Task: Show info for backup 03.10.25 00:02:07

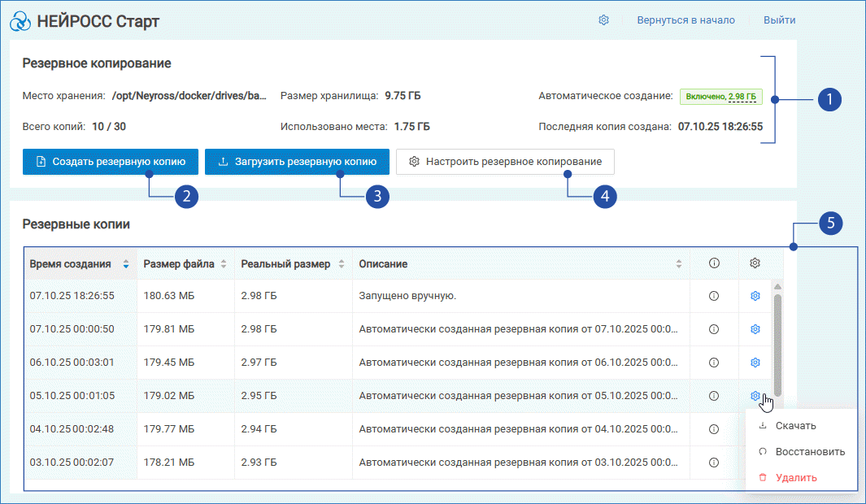Action: [x=714, y=463]
